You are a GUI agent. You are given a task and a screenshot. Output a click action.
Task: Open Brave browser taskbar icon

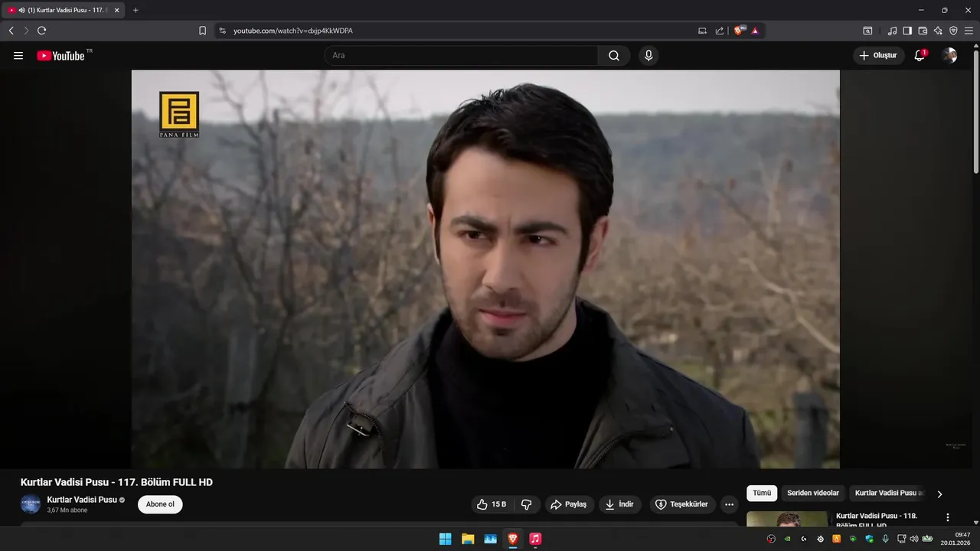(x=513, y=539)
